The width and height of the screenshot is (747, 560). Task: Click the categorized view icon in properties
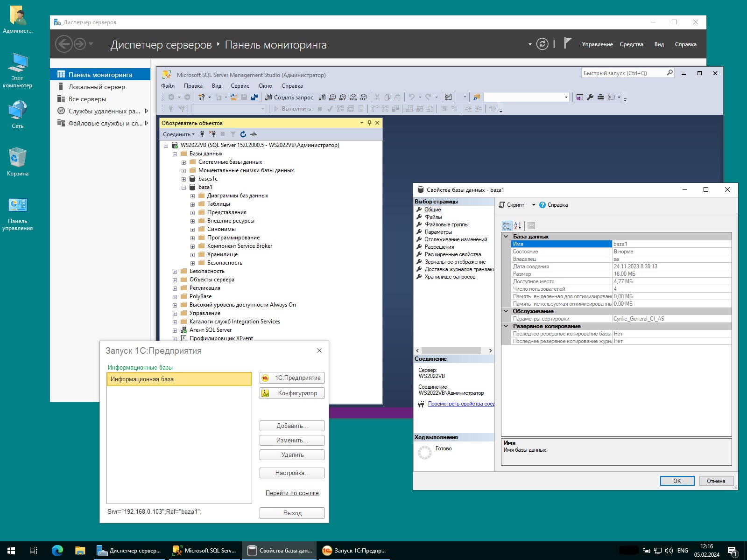[x=507, y=226]
